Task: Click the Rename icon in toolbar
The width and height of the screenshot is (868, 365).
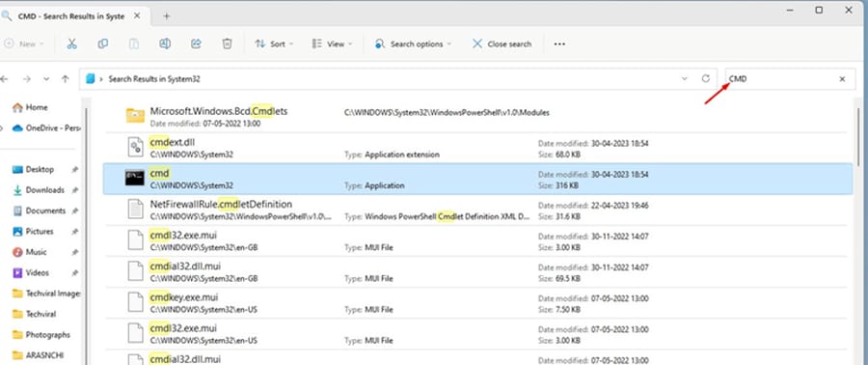Action: 165,43
